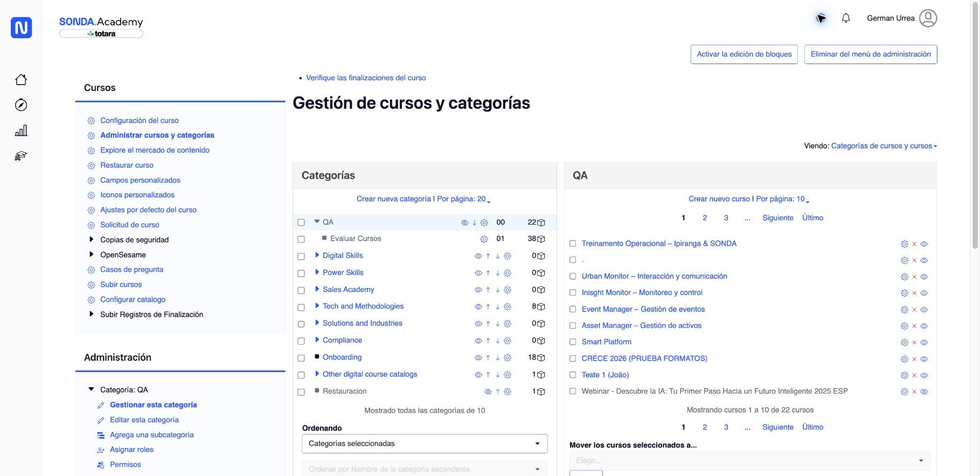Click the blue N logo icon
Image resolution: width=980 pixels, height=476 pixels.
[22, 27]
